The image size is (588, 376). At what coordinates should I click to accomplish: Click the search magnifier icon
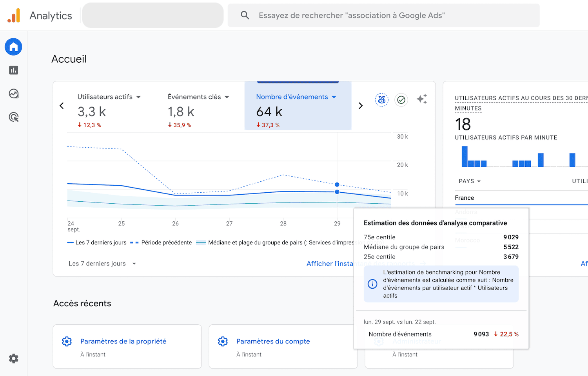pos(245,15)
